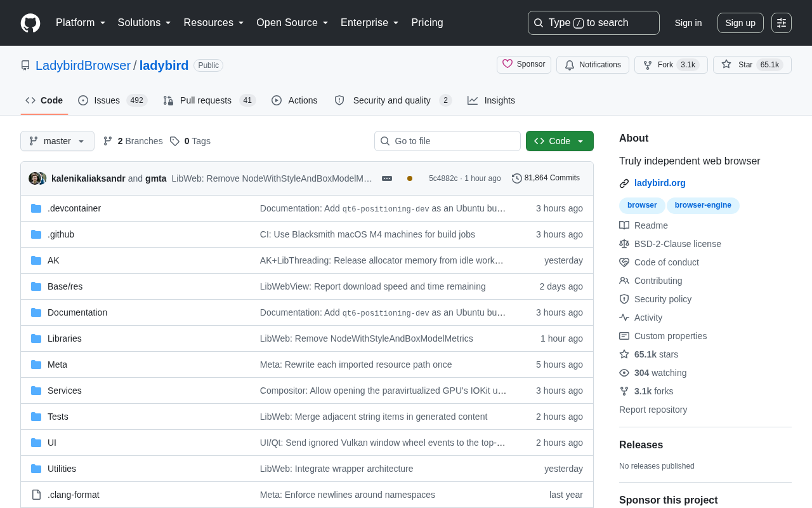The height and width of the screenshot is (508, 812).
Task: Open the Notifications button
Action: pyautogui.click(x=593, y=65)
